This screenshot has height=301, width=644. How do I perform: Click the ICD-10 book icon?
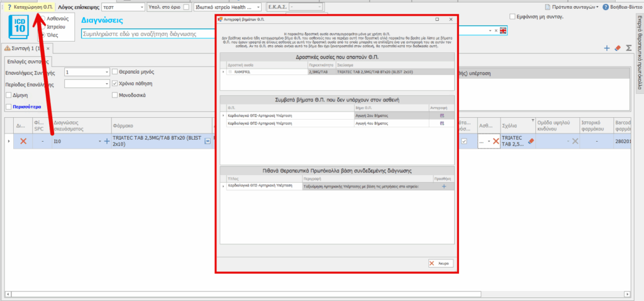click(x=20, y=28)
